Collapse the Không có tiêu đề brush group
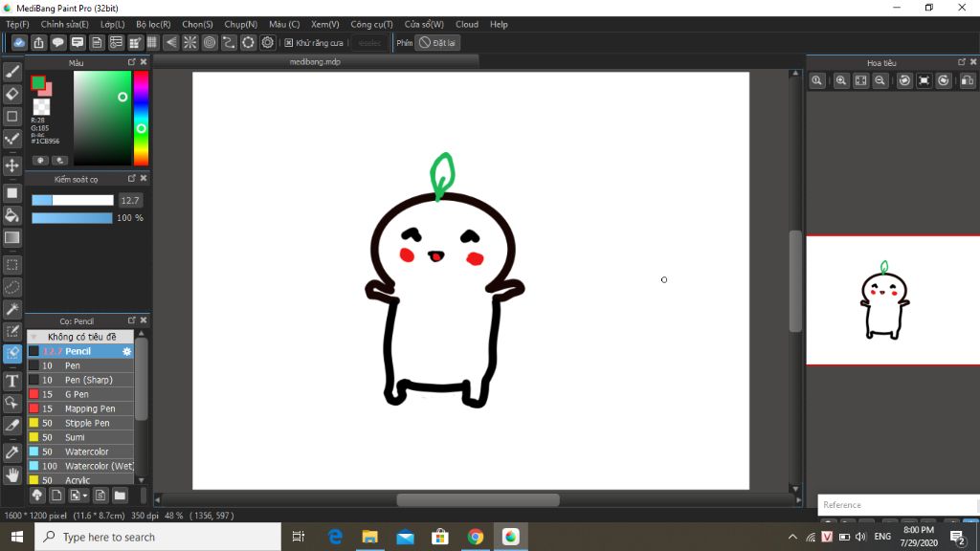Image resolution: width=980 pixels, height=551 pixels. pyautogui.click(x=33, y=337)
